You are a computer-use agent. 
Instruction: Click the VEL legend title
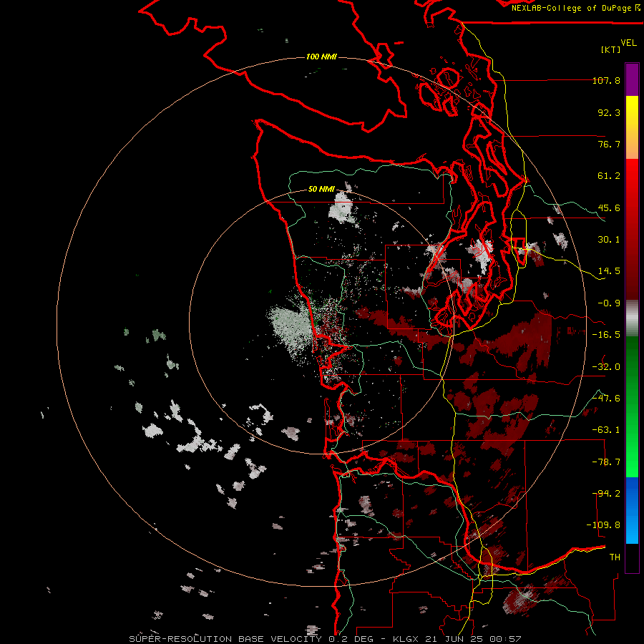[x=628, y=43]
